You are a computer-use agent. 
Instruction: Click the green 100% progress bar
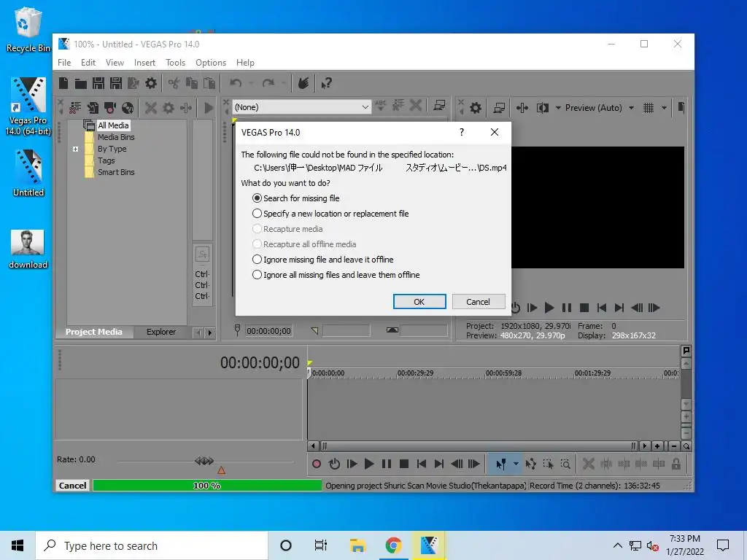click(207, 485)
